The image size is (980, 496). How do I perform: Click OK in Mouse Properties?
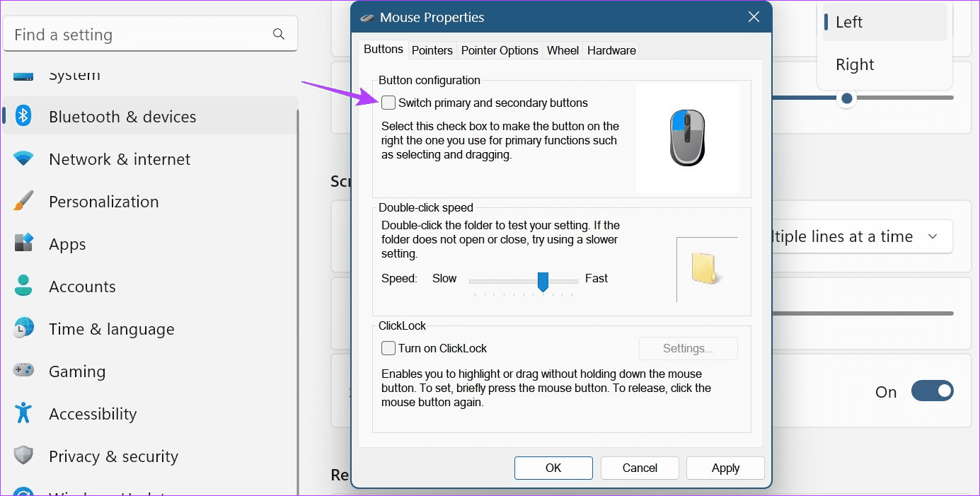(553, 468)
